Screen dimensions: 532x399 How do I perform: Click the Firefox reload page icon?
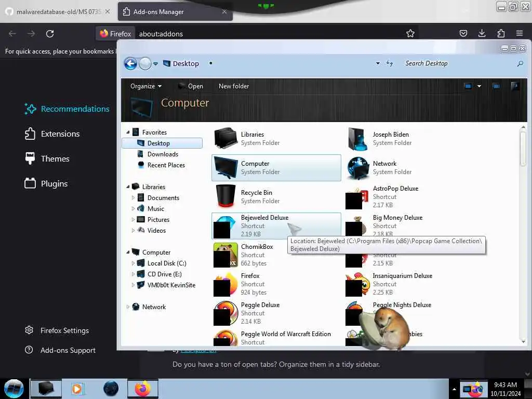point(50,34)
